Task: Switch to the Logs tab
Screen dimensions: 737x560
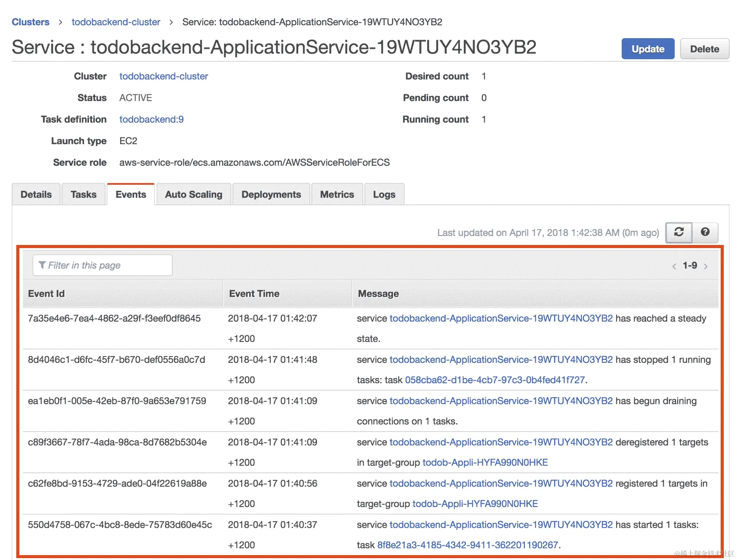Action: pyautogui.click(x=384, y=194)
